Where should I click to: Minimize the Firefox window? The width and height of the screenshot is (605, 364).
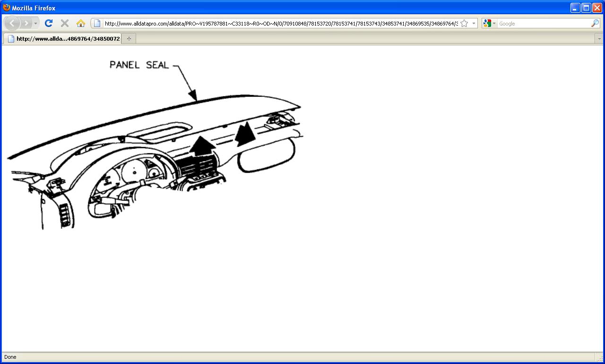pyautogui.click(x=575, y=8)
